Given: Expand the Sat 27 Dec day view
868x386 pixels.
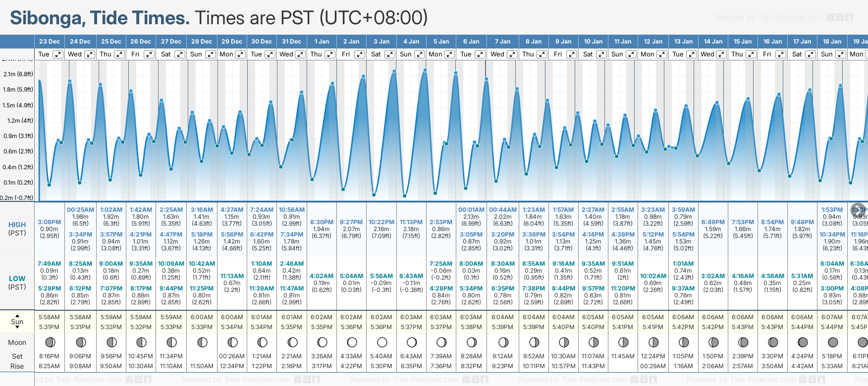Looking at the screenshot, I should pyautogui.click(x=180, y=54).
